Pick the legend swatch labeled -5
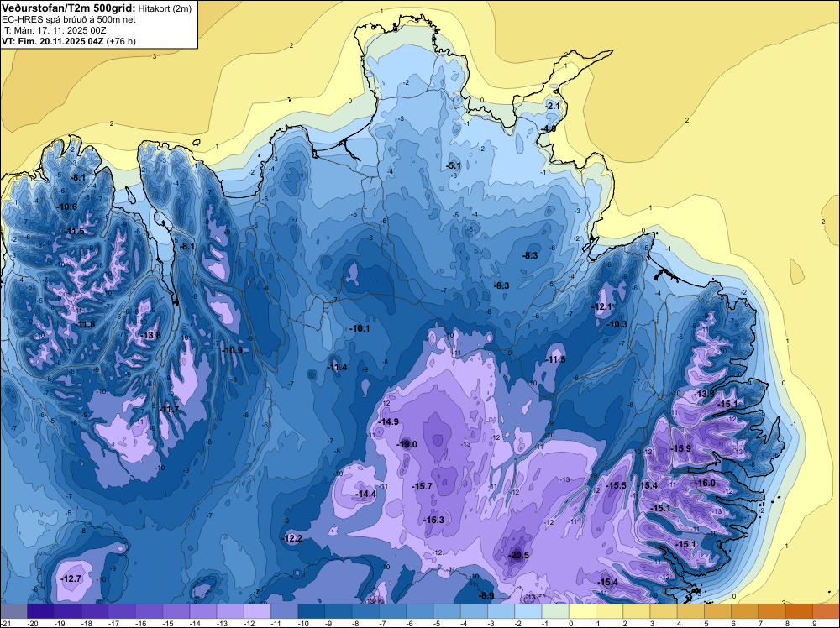 (447, 611)
